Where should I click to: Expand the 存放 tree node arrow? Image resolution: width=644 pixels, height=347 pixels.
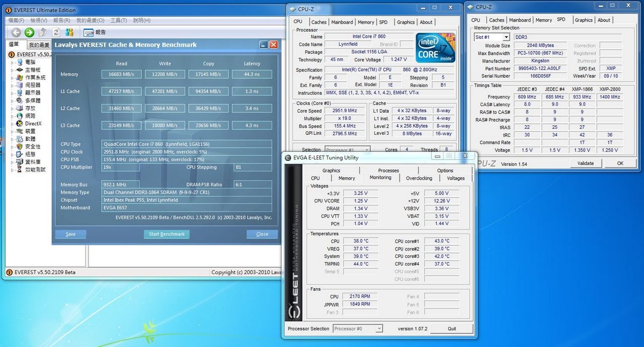tap(13, 108)
